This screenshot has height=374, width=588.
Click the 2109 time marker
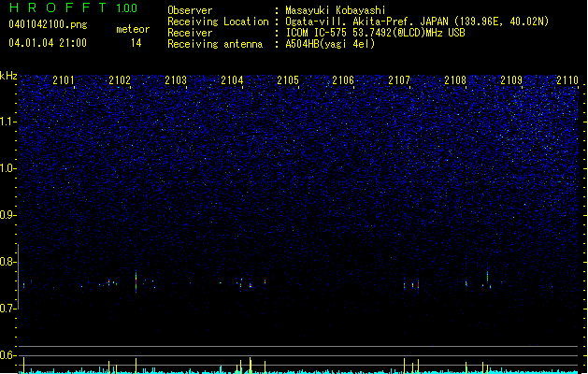tap(511, 80)
